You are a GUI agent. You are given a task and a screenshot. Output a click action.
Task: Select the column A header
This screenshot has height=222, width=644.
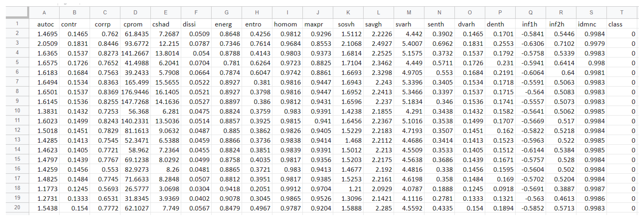pyautogui.click(x=44, y=13)
